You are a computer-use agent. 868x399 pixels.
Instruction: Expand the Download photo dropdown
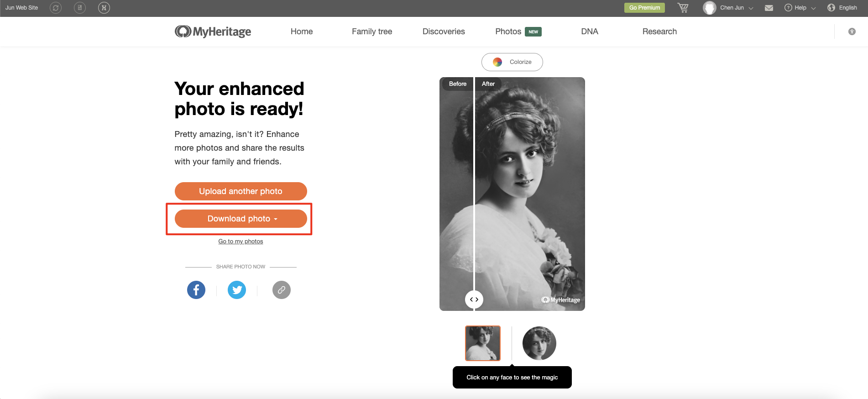tap(241, 219)
